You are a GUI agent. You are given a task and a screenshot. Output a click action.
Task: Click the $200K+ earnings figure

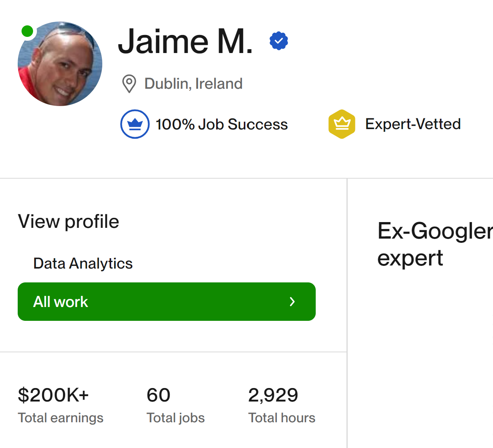[x=53, y=395]
